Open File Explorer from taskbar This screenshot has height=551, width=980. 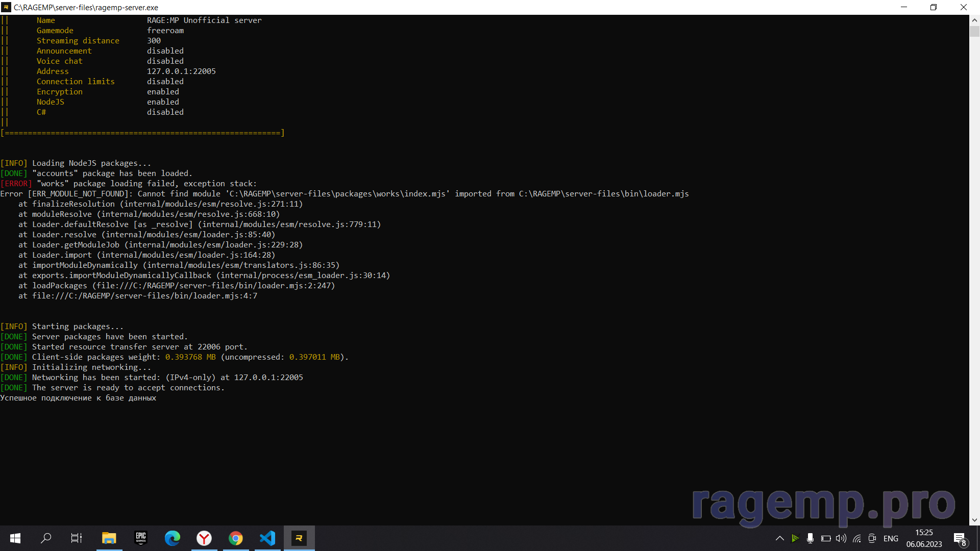click(109, 538)
